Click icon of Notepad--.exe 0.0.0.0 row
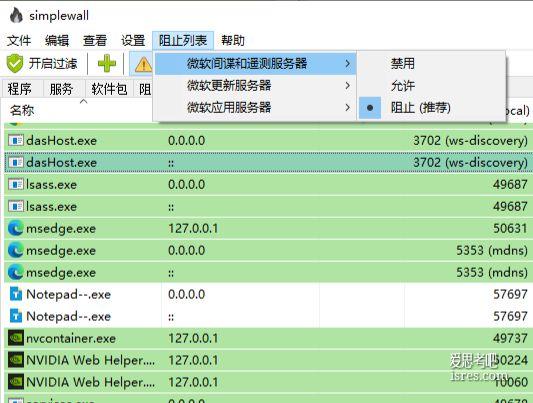The image size is (533, 403). (16, 294)
